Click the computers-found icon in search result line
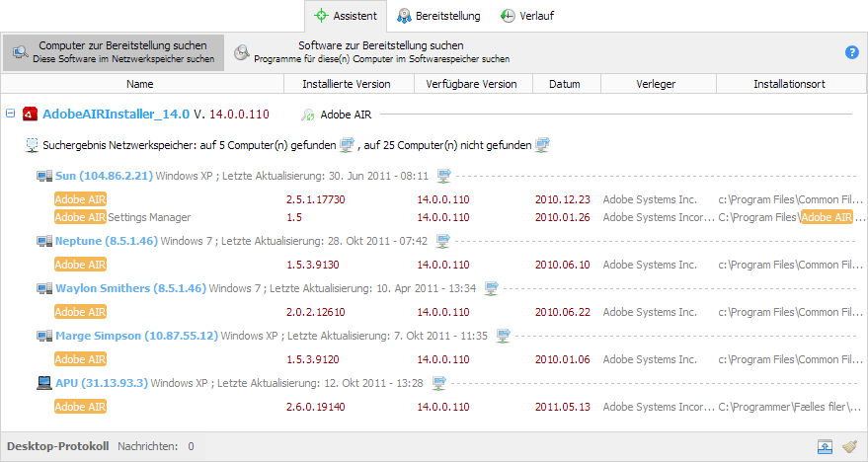Image resolution: width=868 pixels, height=462 pixels. [346, 145]
